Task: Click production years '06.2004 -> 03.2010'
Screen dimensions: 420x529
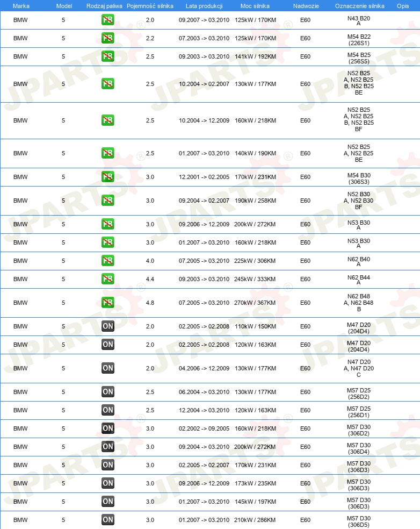Action: 204,392
